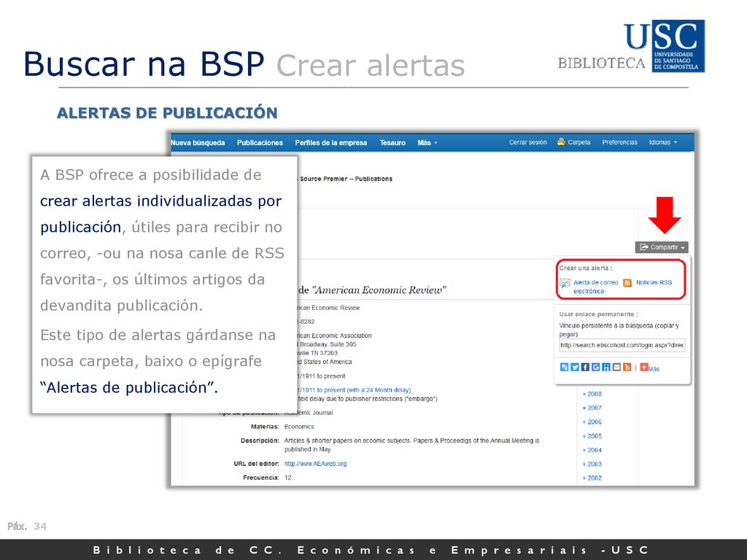Screen dimensions: 747x560
Task: Open the www.AEAweb.org editor URL
Action: (315, 464)
